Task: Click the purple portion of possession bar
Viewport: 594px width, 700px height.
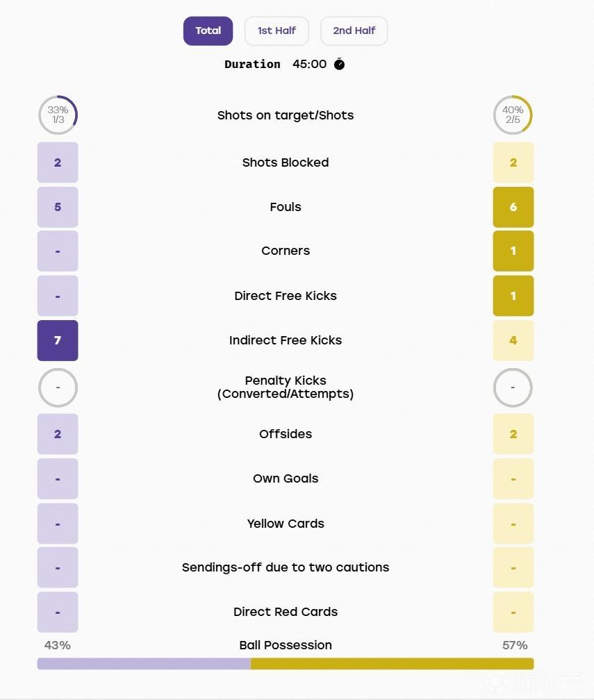Action: click(144, 663)
